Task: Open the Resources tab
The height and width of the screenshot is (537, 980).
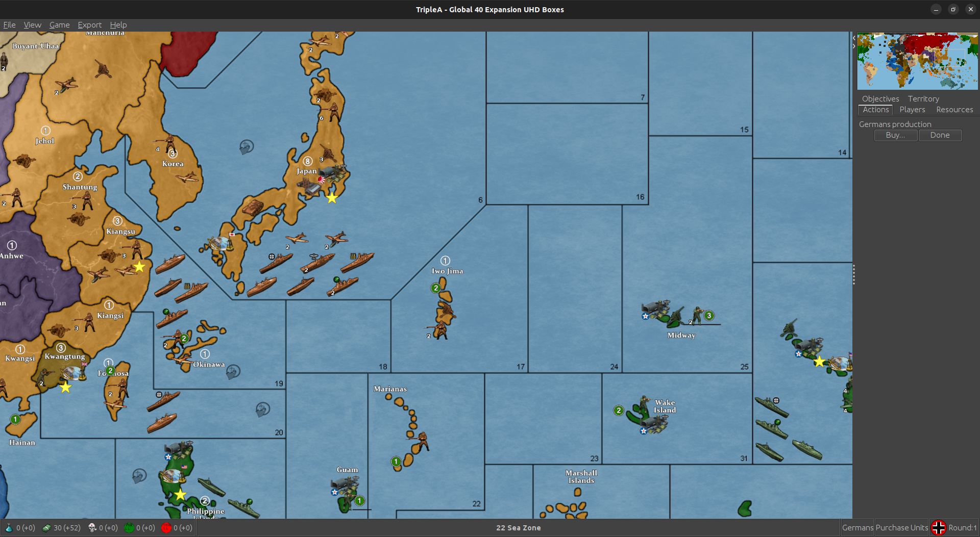Action: click(954, 110)
